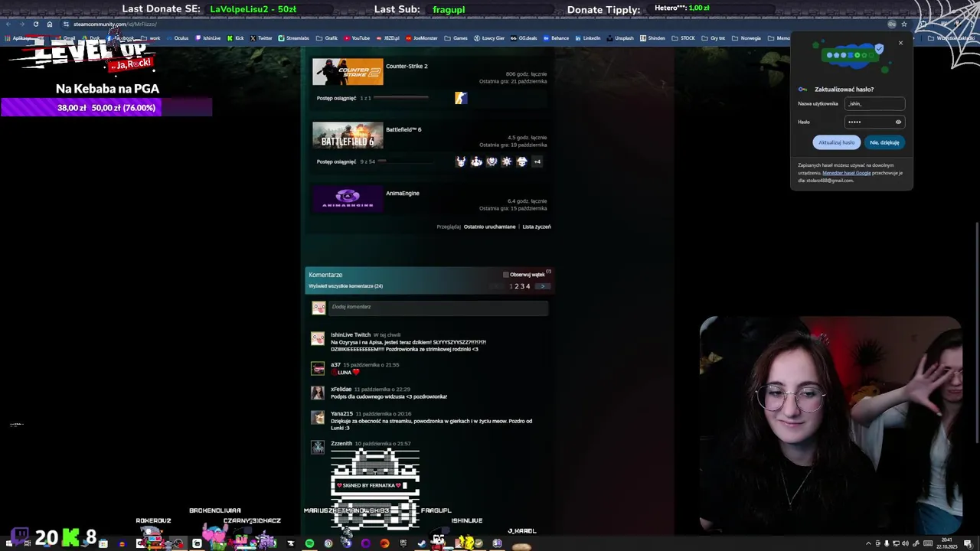Click Yana215's comment avatar
Image resolution: width=980 pixels, height=551 pixels.
(318, 417)
